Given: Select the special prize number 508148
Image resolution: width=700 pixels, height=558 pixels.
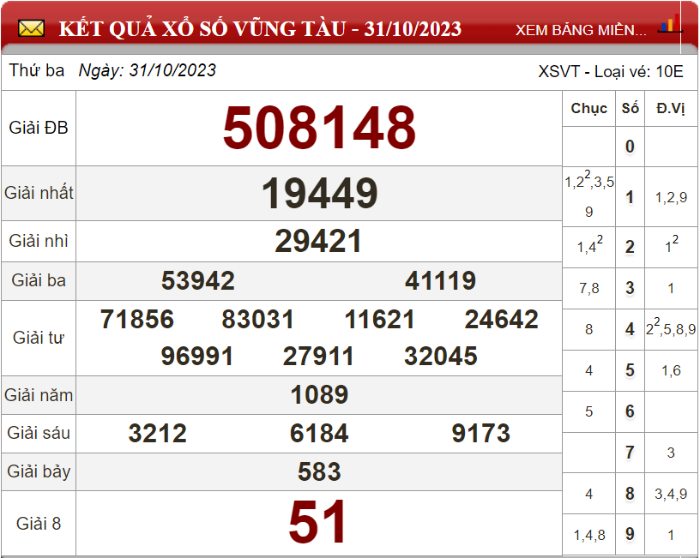Looking at the screenshot, I should pos(319,127).
